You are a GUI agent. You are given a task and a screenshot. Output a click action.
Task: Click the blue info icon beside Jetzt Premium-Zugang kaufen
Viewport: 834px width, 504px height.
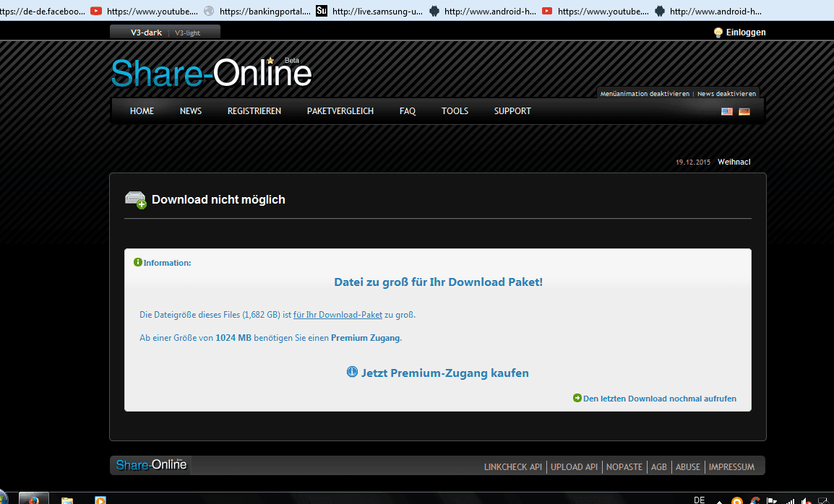tap(352, 372)
